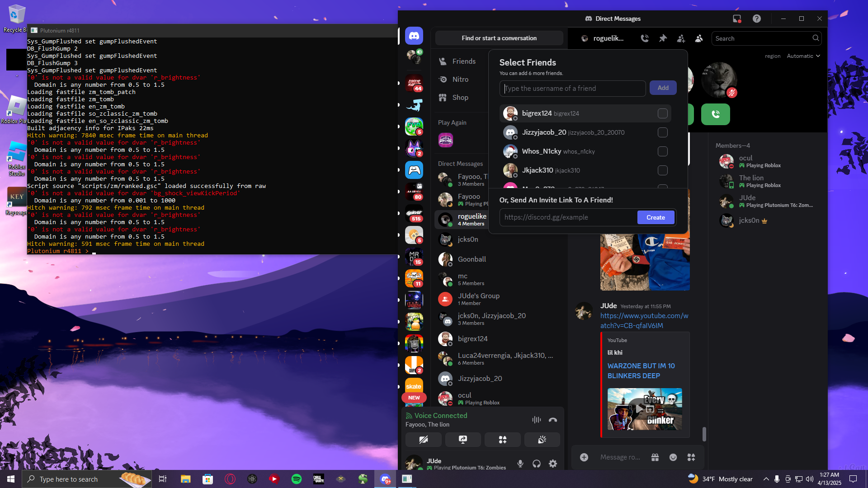Turn on camera in voice panel
The width and height of the screenshot is (868, 488).
pos(424,440)
